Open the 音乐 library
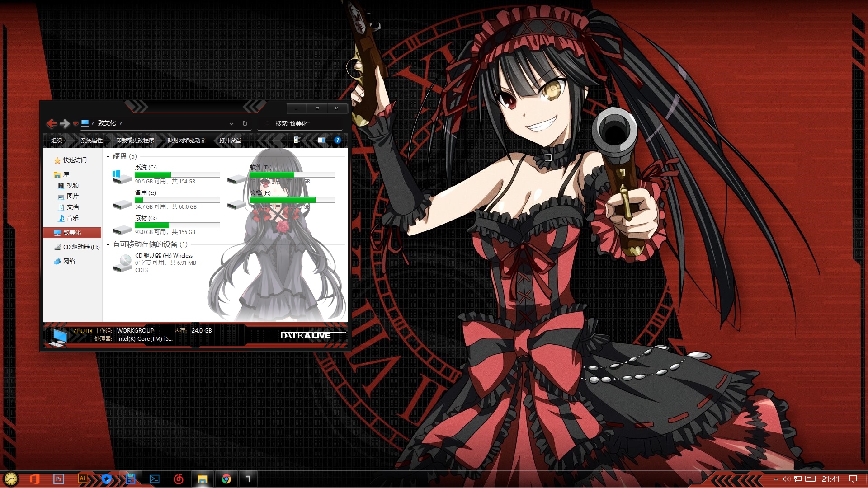The height and width of the screenshot is (488, 868). [x=68, y=218]
